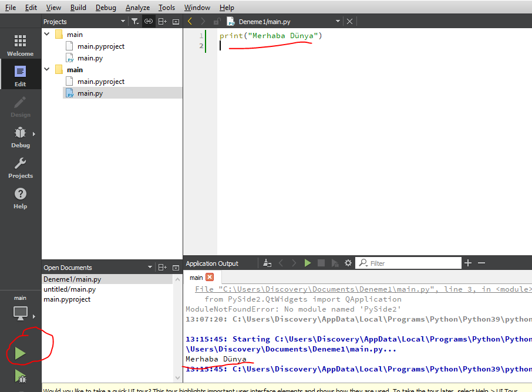Click the green Run button in the sidebar
The image size is (532, 392).
click(x=20, y=353)
